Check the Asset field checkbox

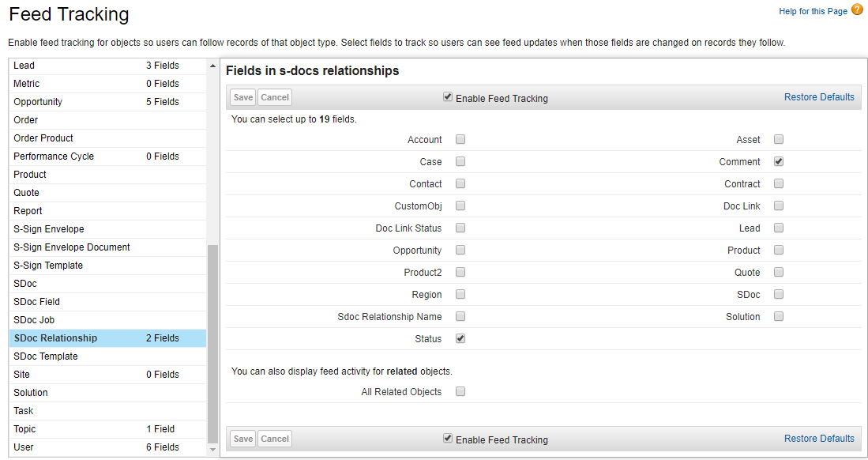(x=779, y=139)
